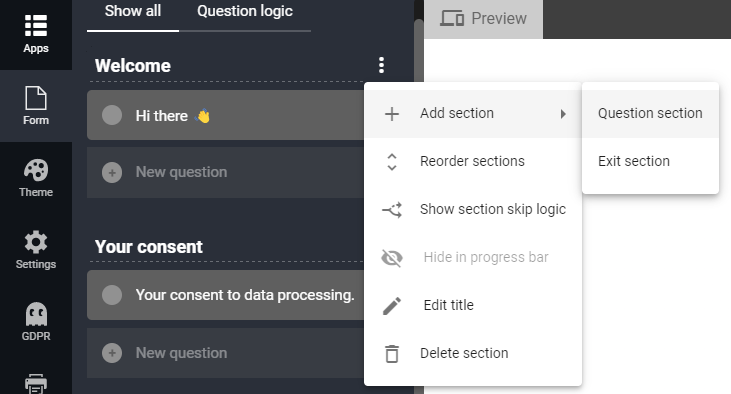This screenshot has width=731, height=394.
Task: Click the Preview devices icon
Action: [x=452, y=19]
